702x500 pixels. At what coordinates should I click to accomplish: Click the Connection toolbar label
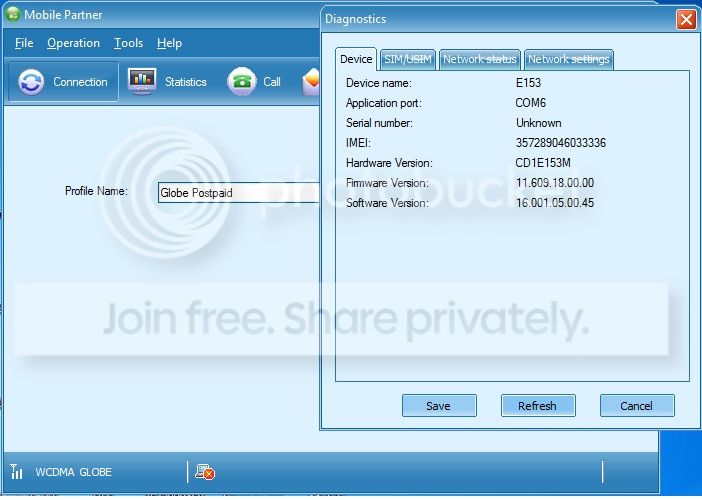pos(80,82)
